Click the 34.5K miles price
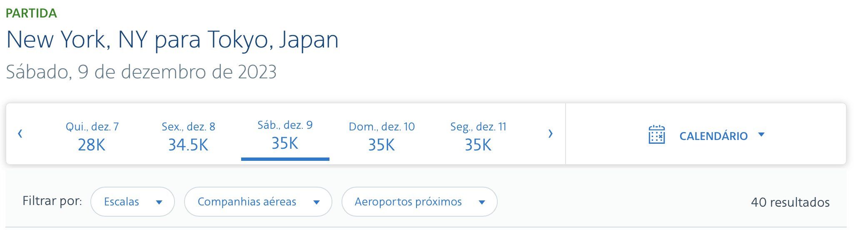 188,145
